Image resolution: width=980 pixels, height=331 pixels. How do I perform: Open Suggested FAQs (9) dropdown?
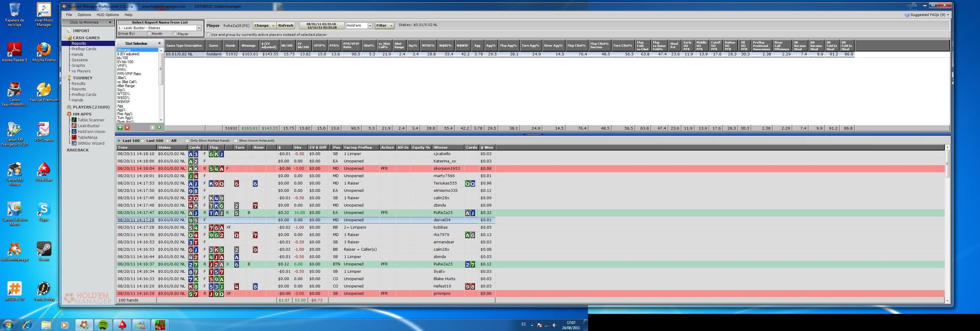coord(926,15)
